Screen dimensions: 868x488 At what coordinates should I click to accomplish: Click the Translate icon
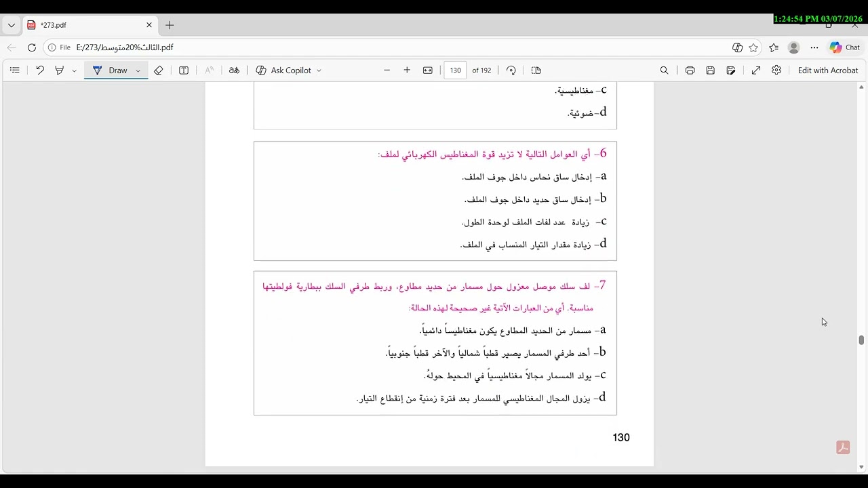pos(234,70)
